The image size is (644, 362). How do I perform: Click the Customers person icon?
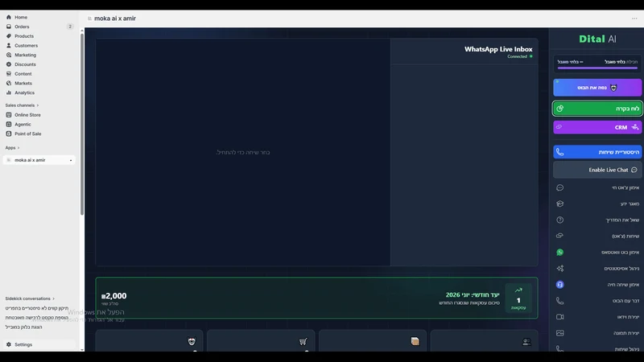[9, 46]
